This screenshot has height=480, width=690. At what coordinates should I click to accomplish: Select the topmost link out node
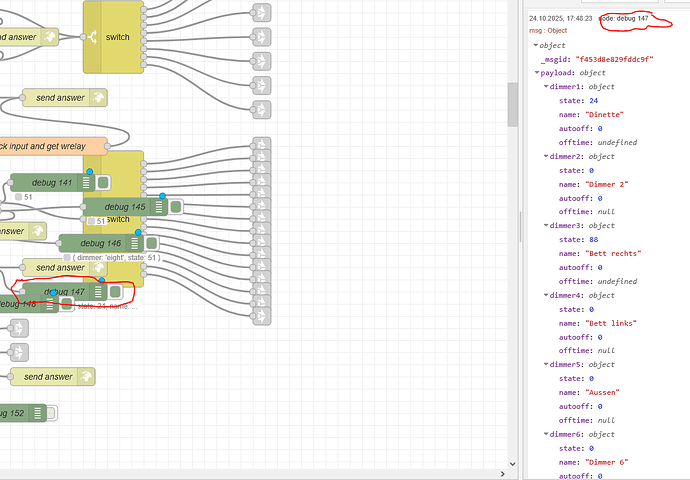pos(261,13)
